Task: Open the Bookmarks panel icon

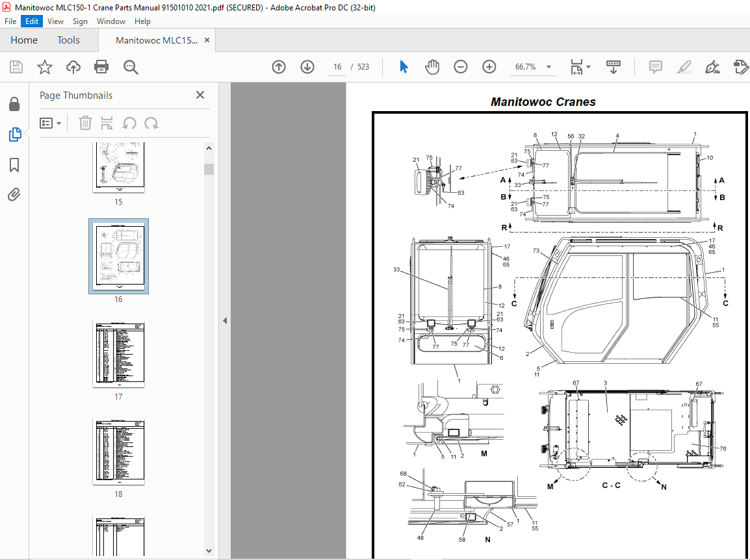Action: coord(14,165)
